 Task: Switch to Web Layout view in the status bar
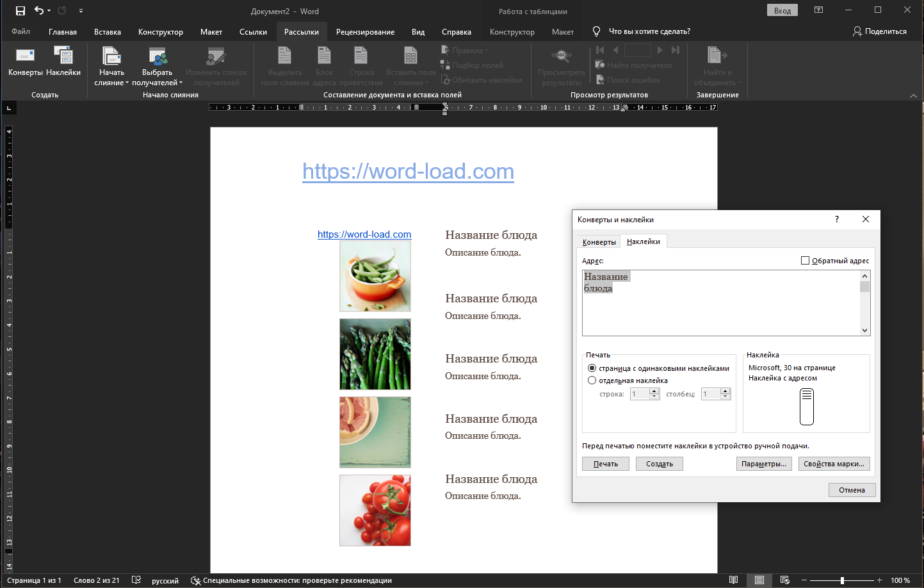(784, 580)
